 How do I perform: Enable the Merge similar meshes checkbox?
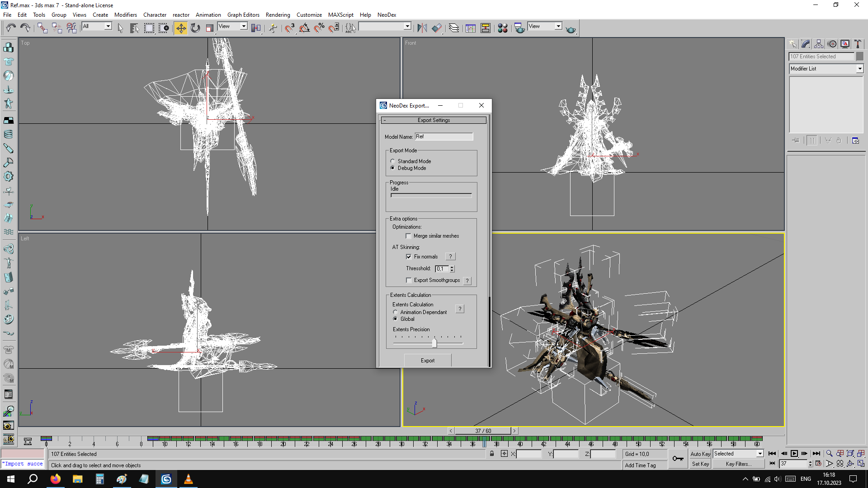click(409, 236)
